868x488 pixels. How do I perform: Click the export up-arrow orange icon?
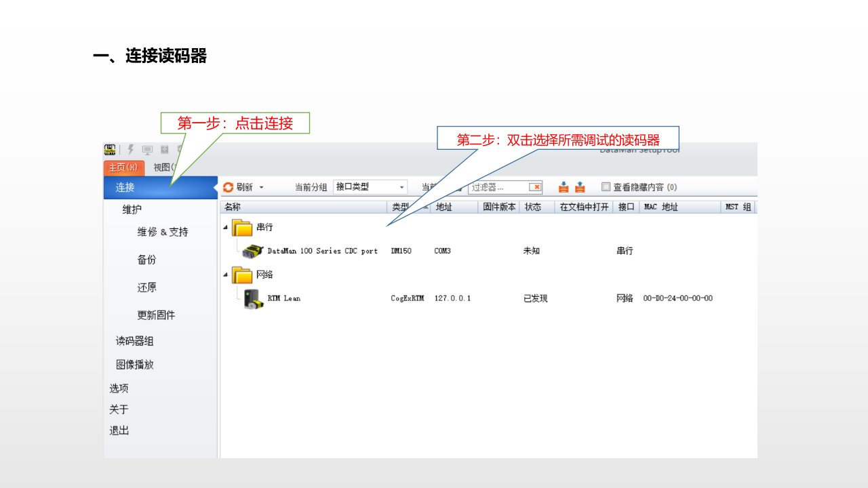(580, 187)
